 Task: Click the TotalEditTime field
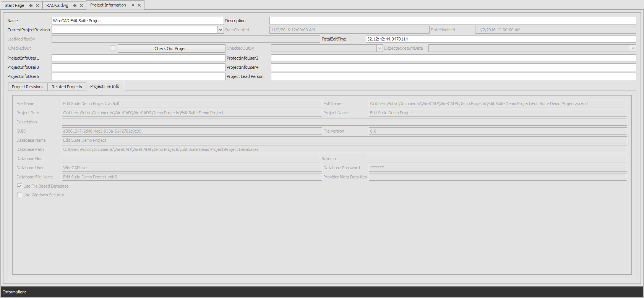point(501,39)
